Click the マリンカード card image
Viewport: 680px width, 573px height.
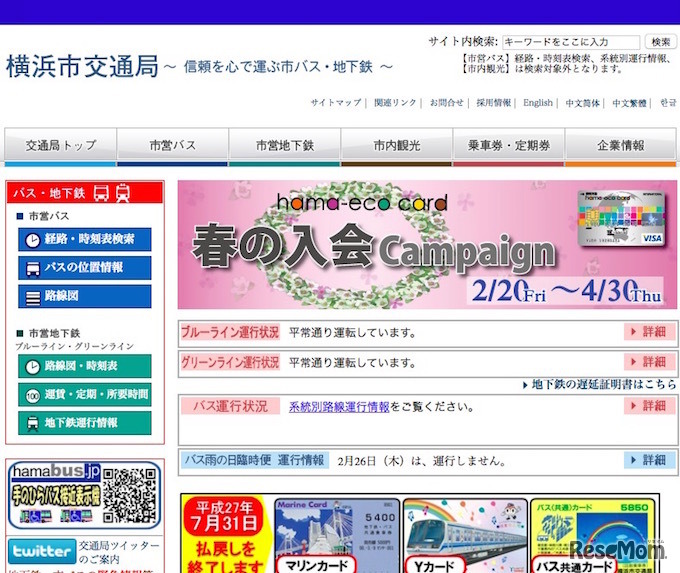click(x=337, y=536)
